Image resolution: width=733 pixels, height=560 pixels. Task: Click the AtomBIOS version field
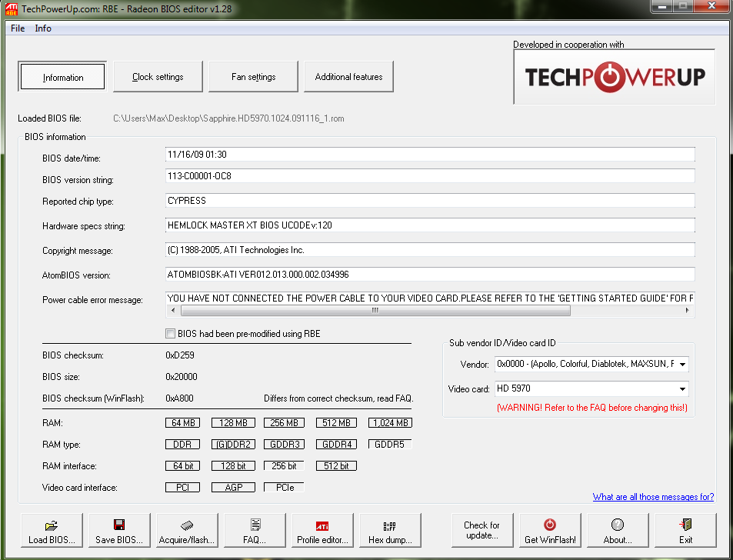click(x=430, y=275)
